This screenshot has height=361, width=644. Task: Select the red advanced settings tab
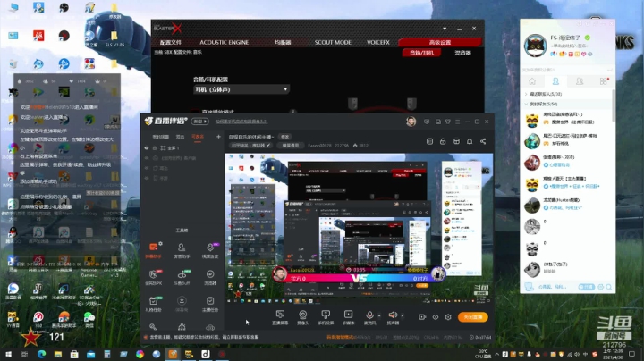pyautogui.click(x=440, y=42)
